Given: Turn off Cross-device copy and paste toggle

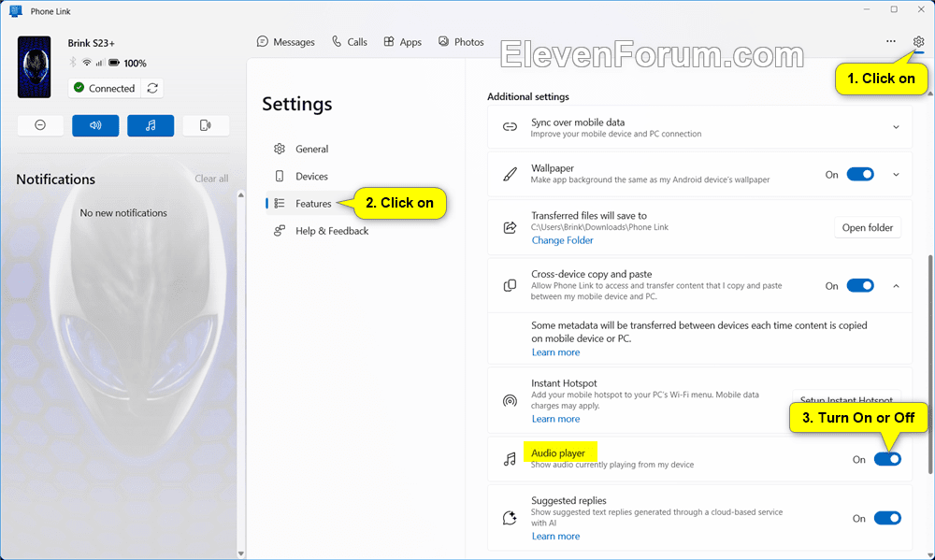Looking at the screenshot, I should (x=860, y=286).
